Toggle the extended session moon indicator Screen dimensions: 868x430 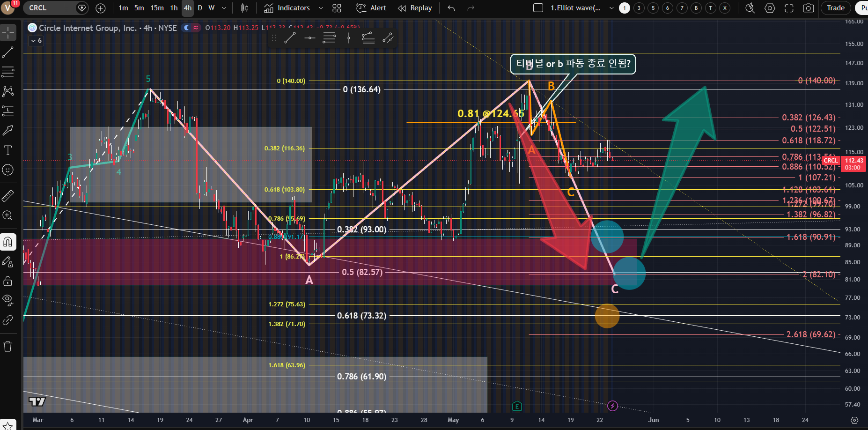pos(187,28)
